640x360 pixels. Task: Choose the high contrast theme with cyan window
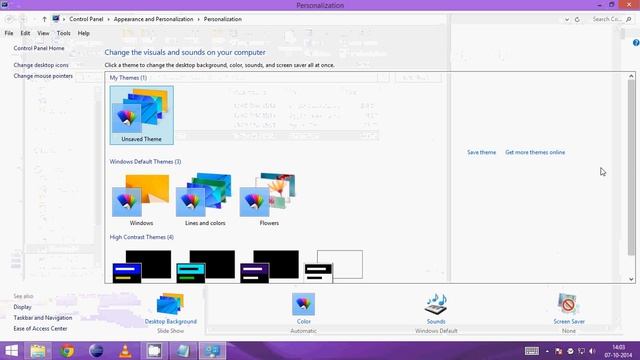[205, 266]
